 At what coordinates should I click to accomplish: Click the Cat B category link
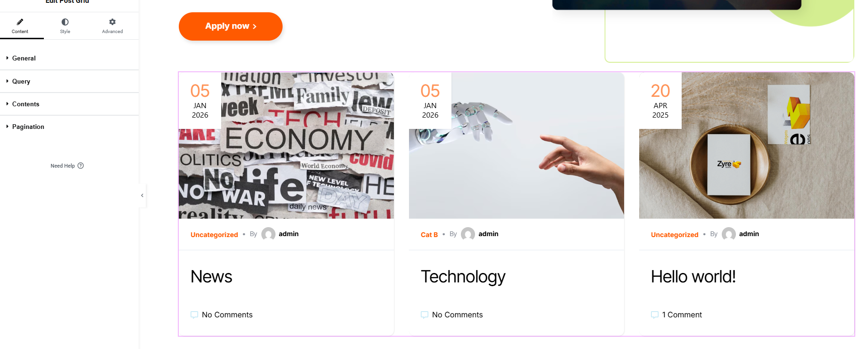429,235
